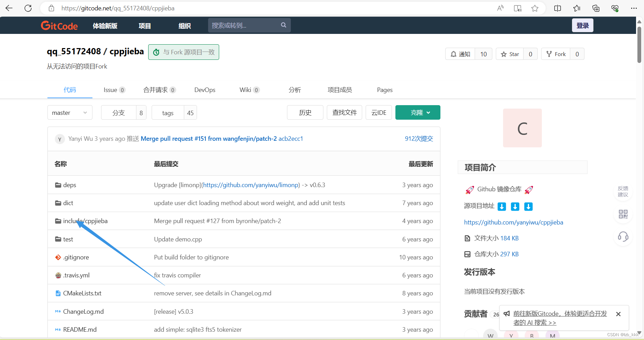Image resolution: width=644 pixels, height=340 pixels.
Task: Click the notification bell icon
Action: tap(453, 54)
